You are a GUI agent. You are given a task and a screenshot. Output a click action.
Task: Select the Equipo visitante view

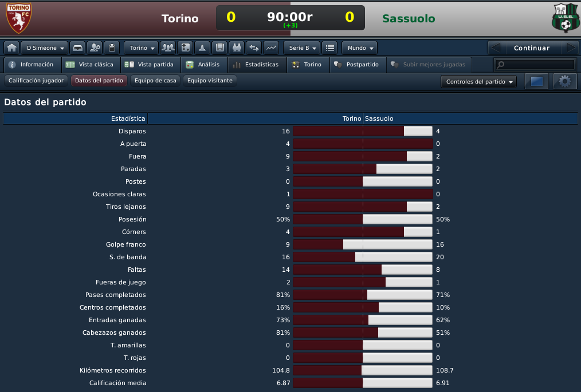click(x=210, y=80)
